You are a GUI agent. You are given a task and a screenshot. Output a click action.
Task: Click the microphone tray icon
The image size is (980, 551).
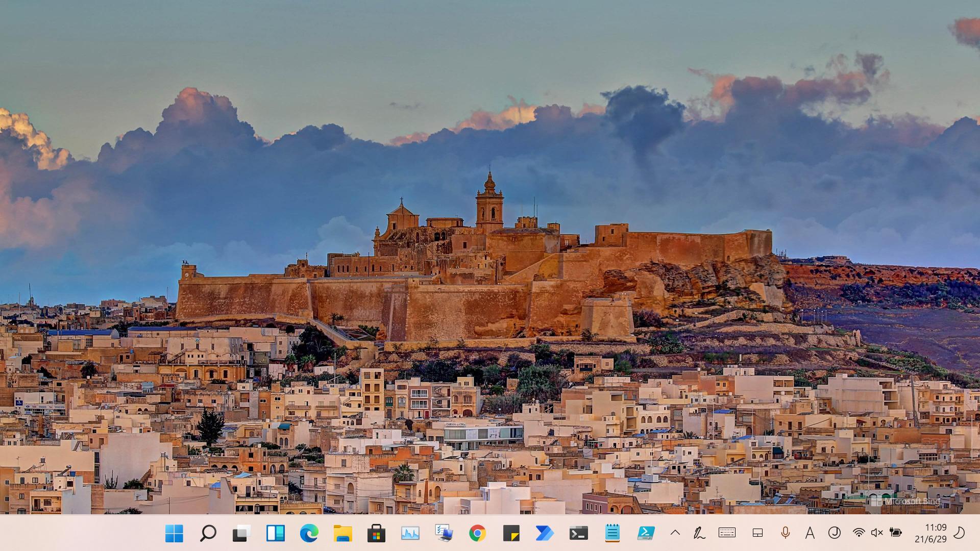(x=785, y=533)
